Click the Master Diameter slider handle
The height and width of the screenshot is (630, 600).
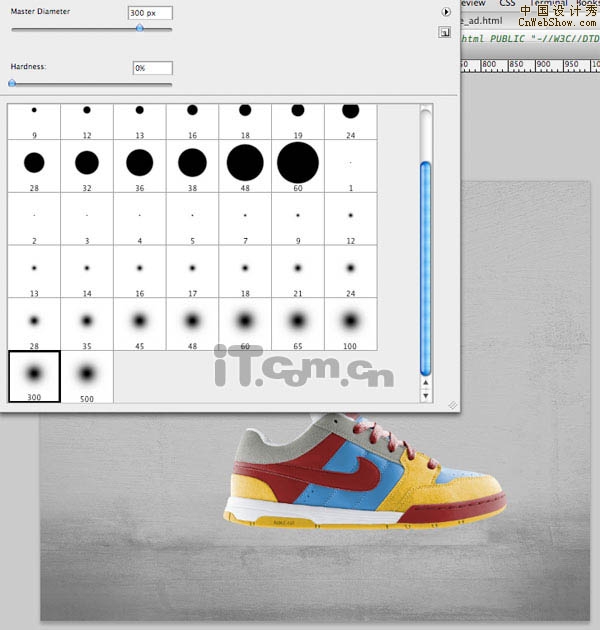(139, 29)
